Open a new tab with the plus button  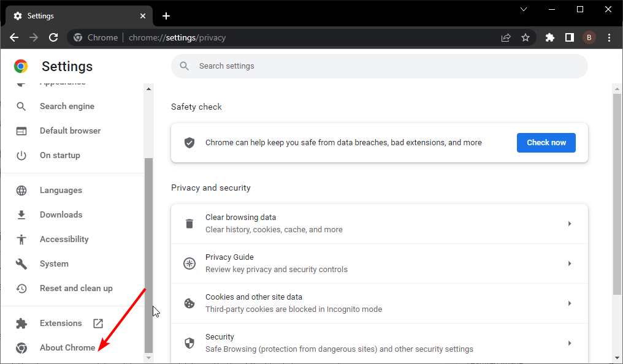[166, 16]
